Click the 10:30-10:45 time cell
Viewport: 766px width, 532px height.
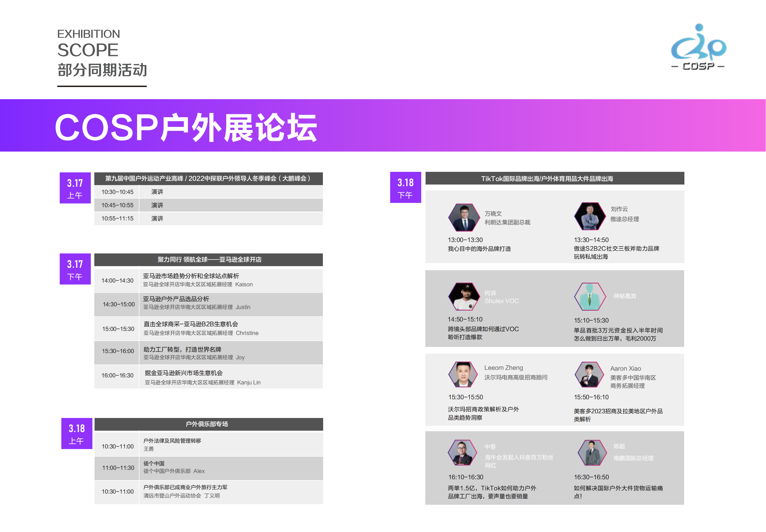coord(117,192)
